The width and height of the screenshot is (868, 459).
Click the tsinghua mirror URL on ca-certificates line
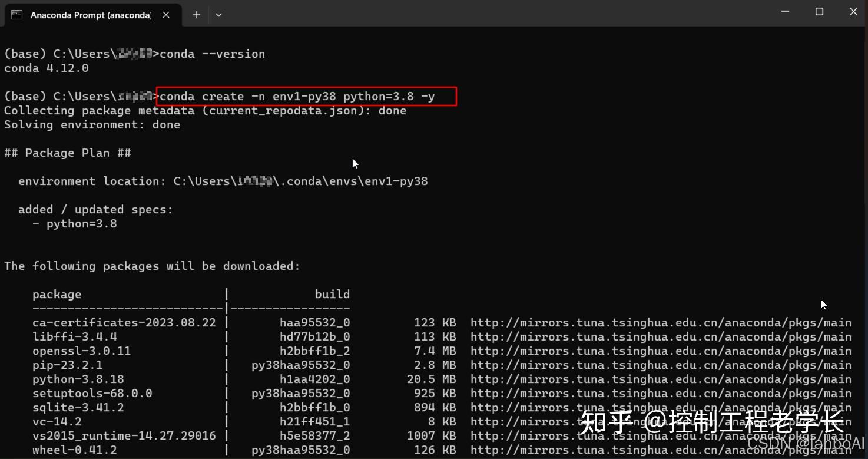[x=660, y=322]
